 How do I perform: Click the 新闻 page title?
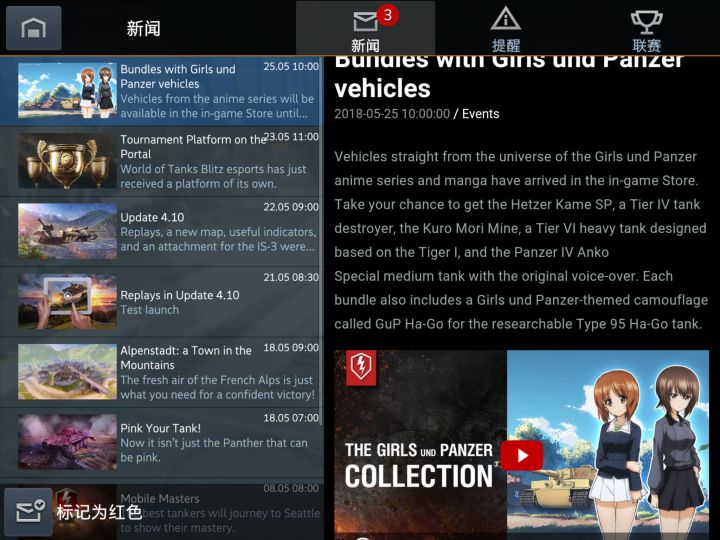[143, 28]
